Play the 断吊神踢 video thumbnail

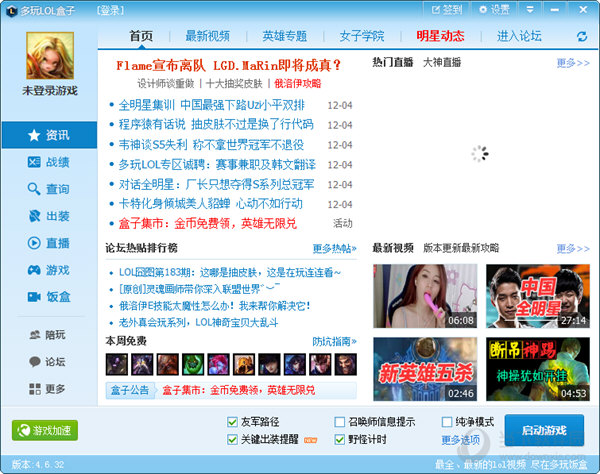[x=538, y=369]
